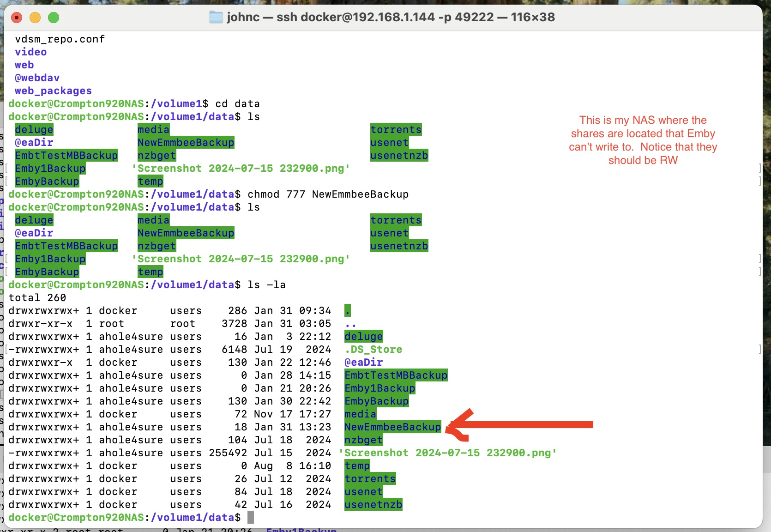Viewport: 771px width, 532px height.
Task: Click the size value '286'
Action: pos(238,311)
